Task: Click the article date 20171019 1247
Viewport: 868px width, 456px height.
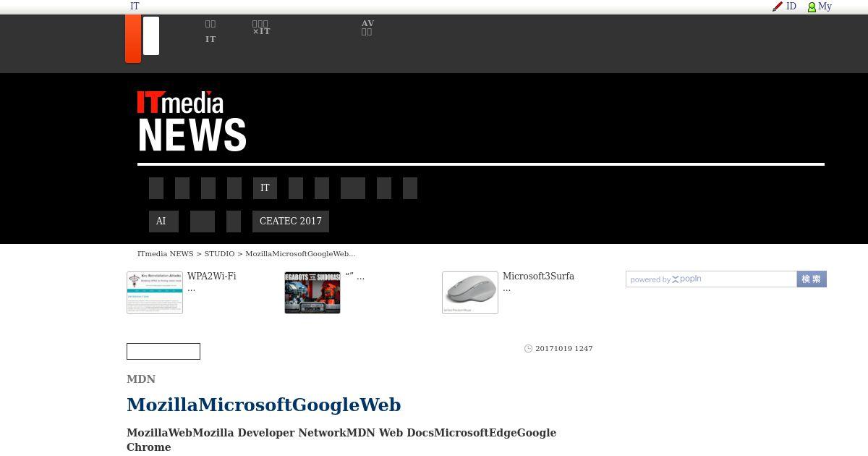Action: [564, 349]
